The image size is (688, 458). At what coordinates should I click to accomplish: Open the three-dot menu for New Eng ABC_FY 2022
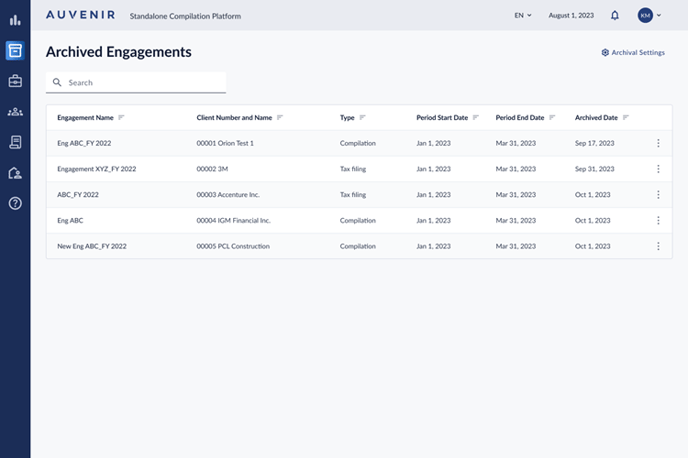(658, 246)
